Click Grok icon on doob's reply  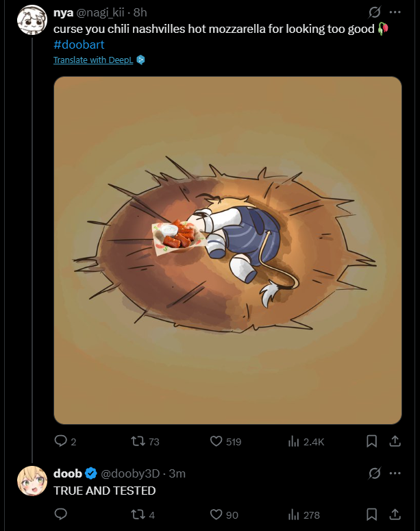[x=375, y=473]
